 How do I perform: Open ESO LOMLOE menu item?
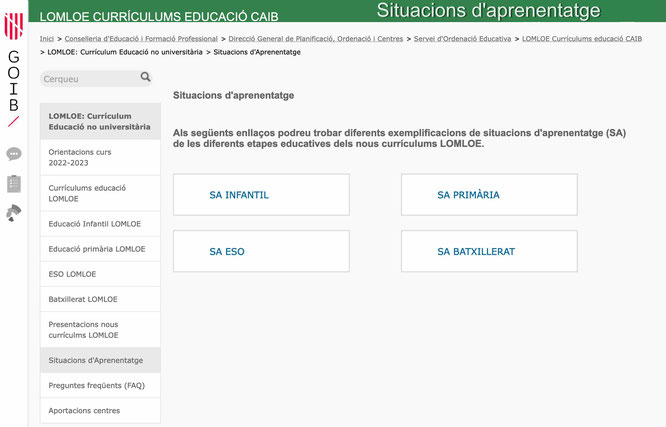[x=100, y=274]
